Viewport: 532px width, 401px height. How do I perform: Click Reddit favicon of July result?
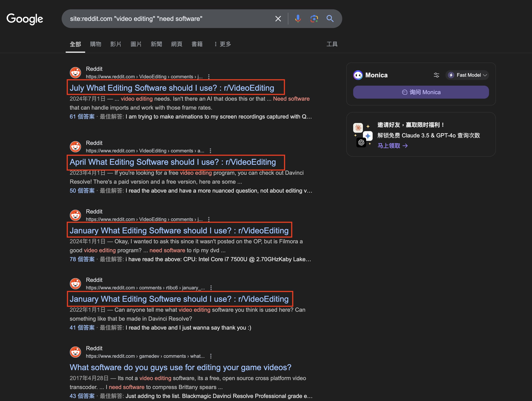tap(75, 73)
